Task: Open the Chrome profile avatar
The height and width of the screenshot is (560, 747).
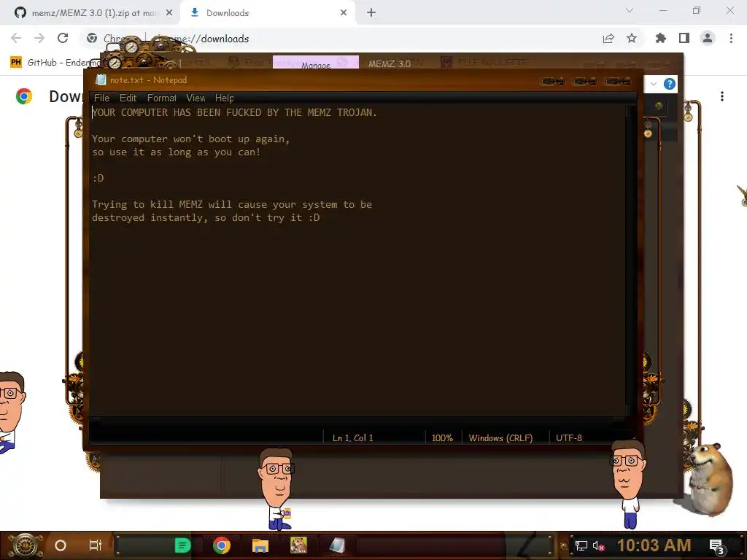Action: coord(708,39)
